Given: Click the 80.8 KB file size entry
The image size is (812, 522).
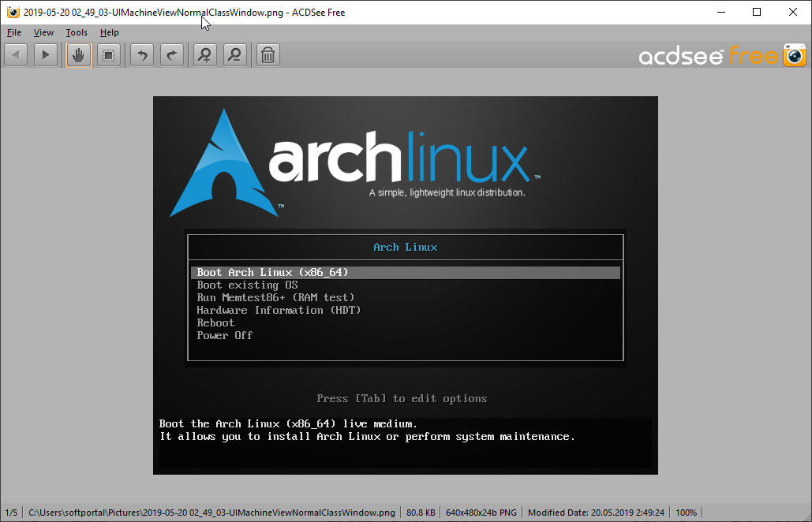Looking at the screenshot, I should tap(421, 513).
